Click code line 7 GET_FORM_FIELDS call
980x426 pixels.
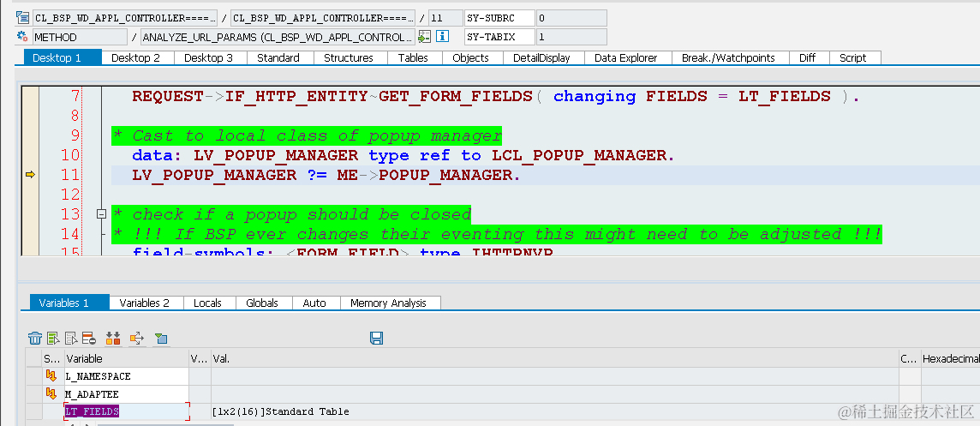[496, 96]
